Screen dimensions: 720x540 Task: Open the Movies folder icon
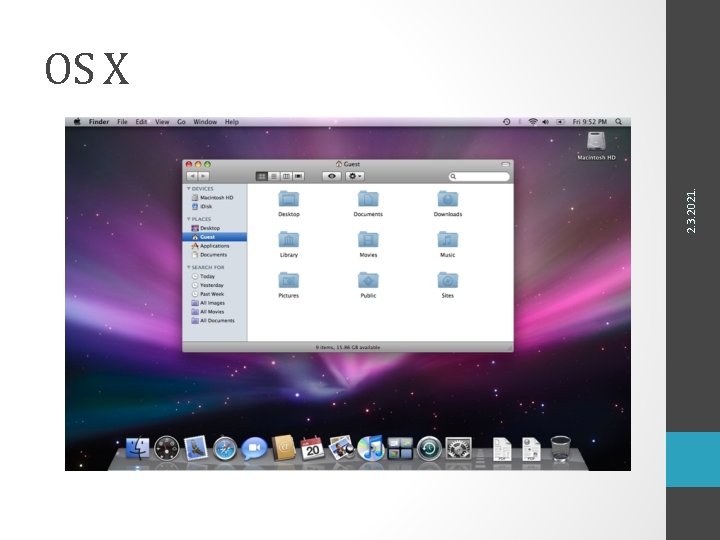[x=368, y=239]
